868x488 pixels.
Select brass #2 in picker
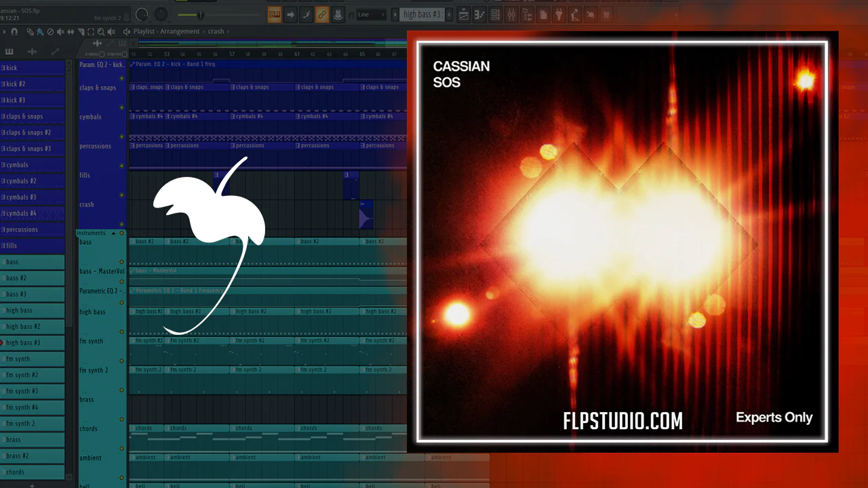pyautogui.click(x=33, y=455)
